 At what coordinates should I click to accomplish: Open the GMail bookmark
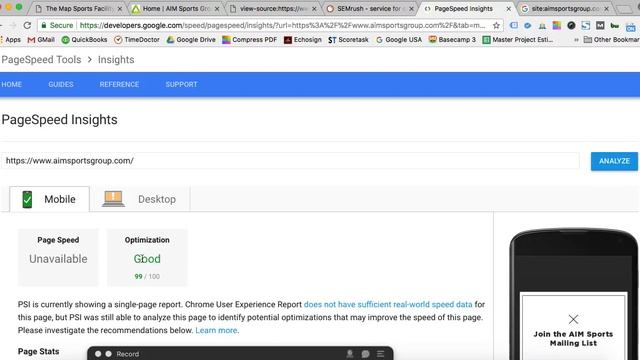pos(41,40)
